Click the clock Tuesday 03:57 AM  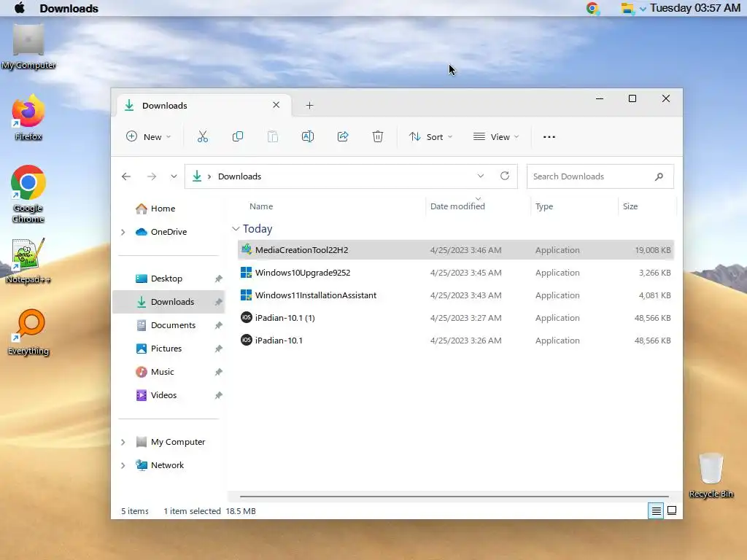point(695,8)
